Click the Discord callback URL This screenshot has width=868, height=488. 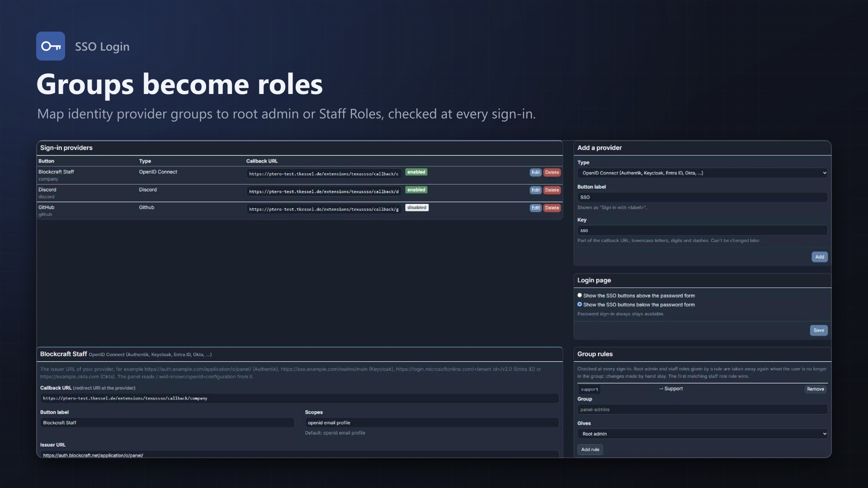[x=324, y=192]
